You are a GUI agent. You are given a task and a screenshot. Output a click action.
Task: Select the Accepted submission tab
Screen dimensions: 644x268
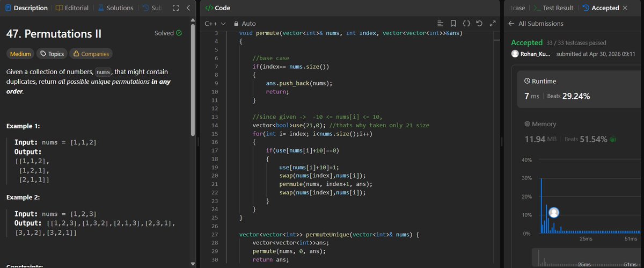[602, 8]
